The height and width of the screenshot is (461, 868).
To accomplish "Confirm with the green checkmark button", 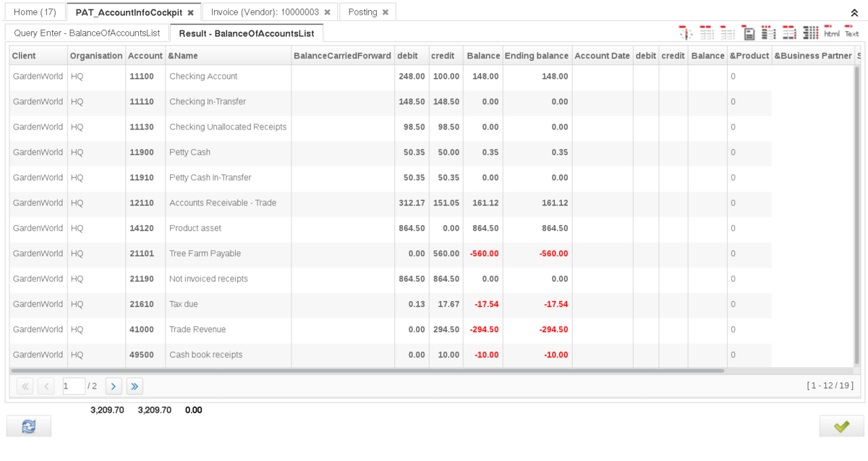I will (841, 426).
